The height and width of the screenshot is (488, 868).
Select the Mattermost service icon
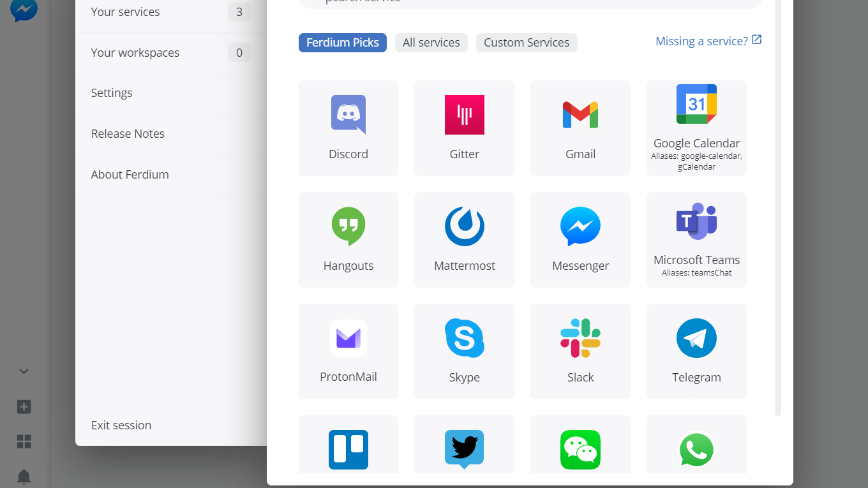pos(464,226)
